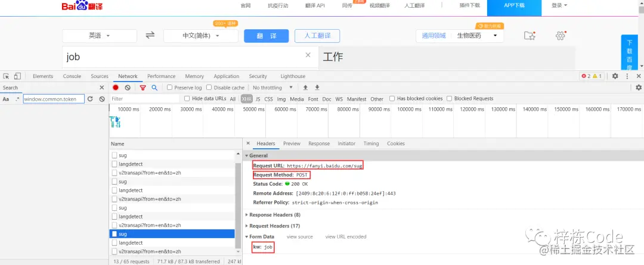This screenshot has width=644, height=265.
Task: Open target language 中文(简体) dropdown
Action: 201,36
